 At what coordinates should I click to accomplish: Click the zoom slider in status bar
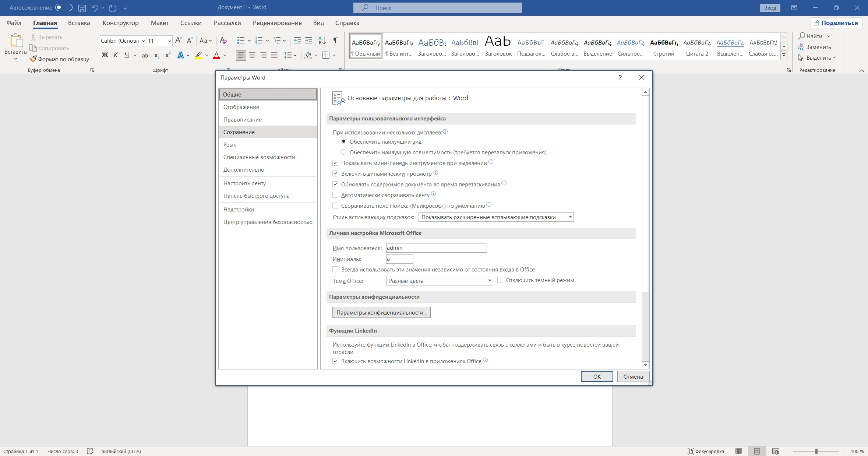coord(816,451)
